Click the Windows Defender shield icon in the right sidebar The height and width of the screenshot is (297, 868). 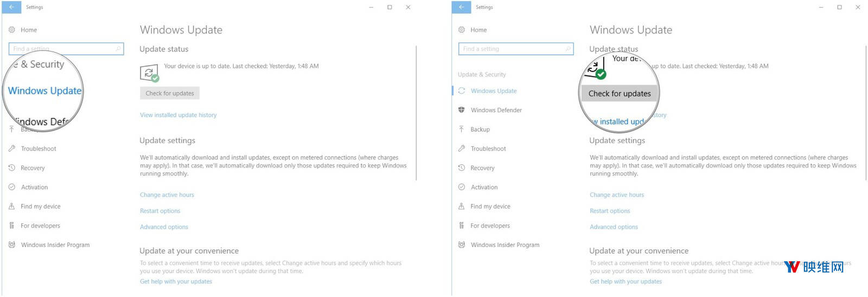462,110
